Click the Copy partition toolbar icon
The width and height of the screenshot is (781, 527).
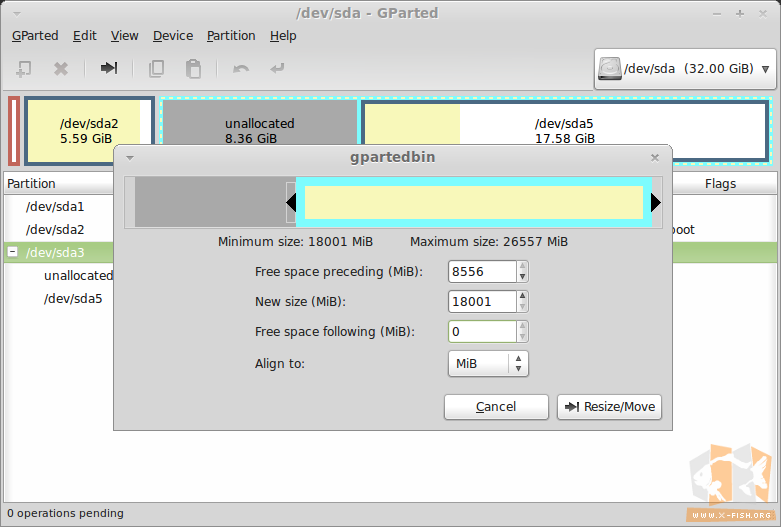pyautogui.click(x=156, y=68)
